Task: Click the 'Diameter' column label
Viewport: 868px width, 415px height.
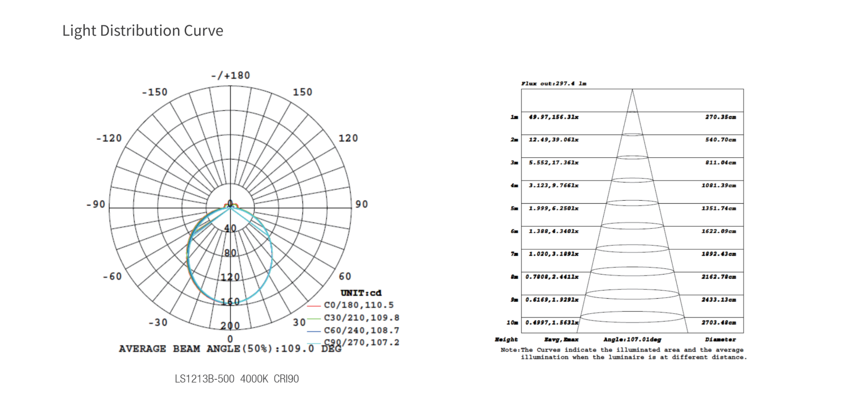Action: coord(720,340)
